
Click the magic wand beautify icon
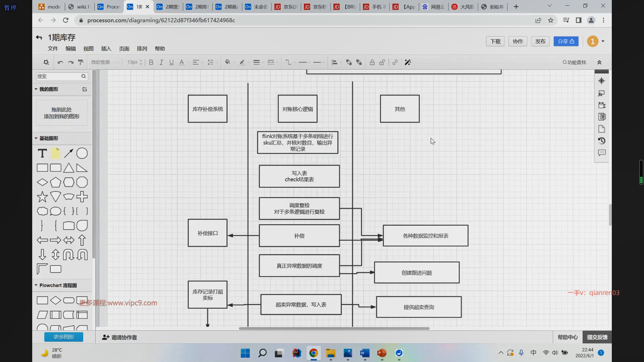coord(408,62)
